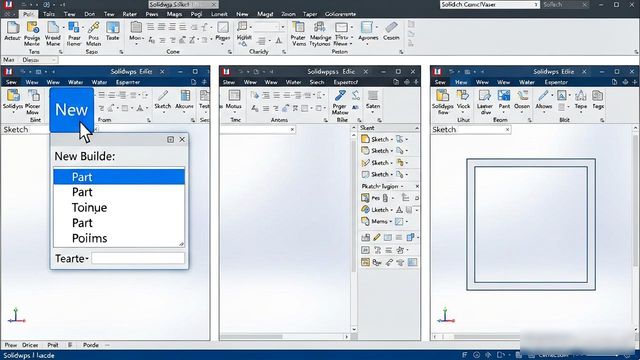The height and width of the screenshot is (360, 640).
Task: Open the Goloremrte tab in main ribbon
Action: tap(340, 14)
